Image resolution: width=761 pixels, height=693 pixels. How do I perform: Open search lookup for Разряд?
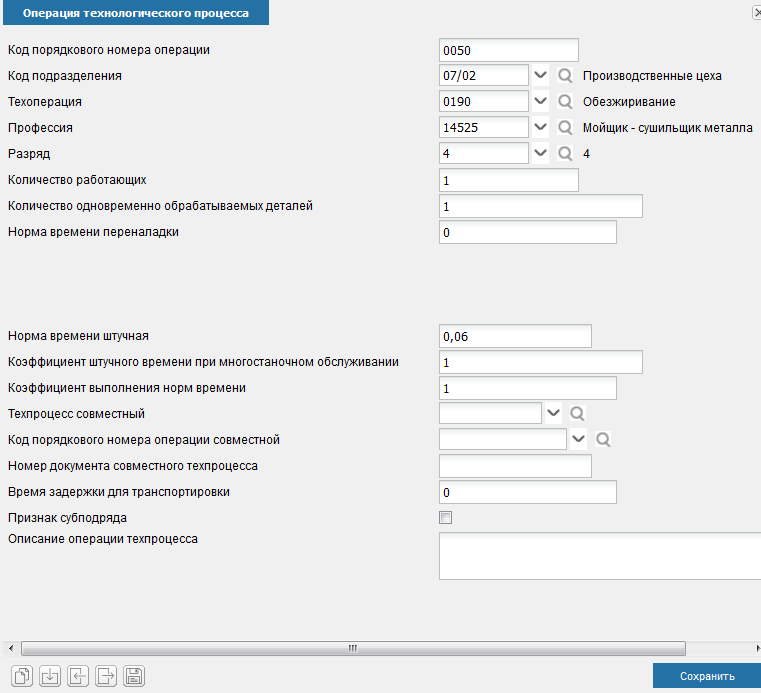point(565,153)
